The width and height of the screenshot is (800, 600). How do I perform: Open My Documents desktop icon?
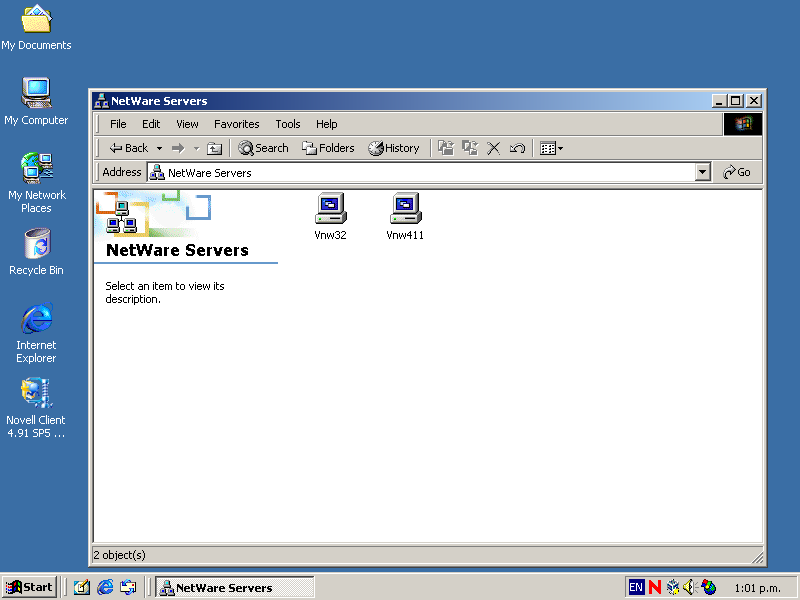tap(36, 28)
